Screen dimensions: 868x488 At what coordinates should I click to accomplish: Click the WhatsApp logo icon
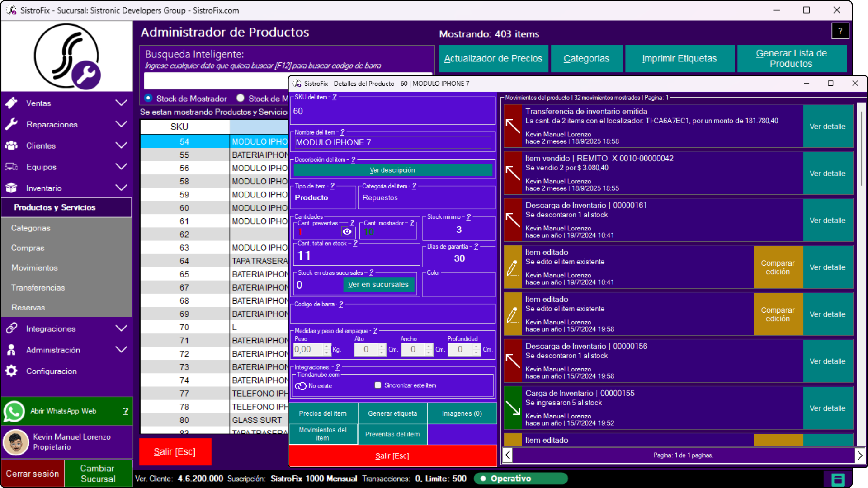point(14,411)
